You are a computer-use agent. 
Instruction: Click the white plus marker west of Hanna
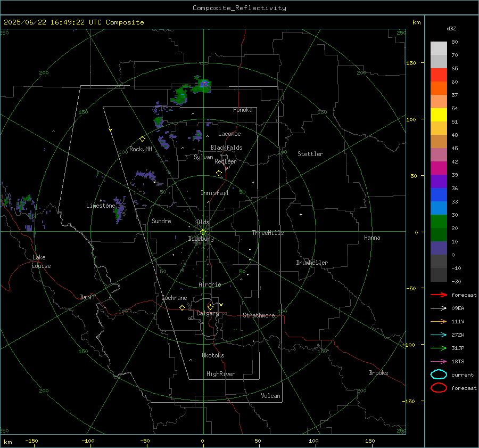coord(301,214)
